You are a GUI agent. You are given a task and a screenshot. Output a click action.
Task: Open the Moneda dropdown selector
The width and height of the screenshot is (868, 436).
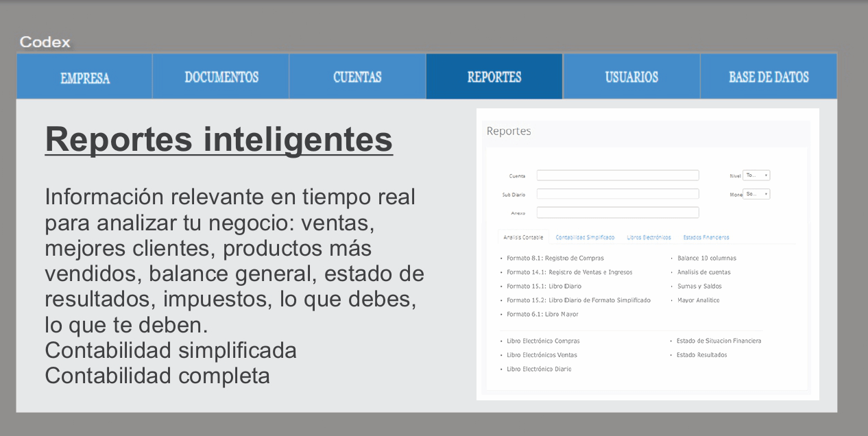(x=756, y=194)
